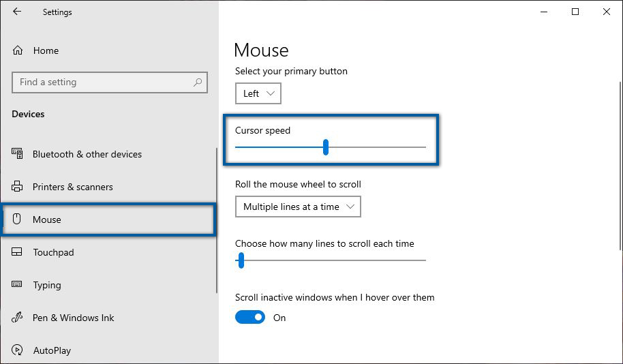Go to Home settings
This screenshot has height=364, width=623.
tap(46, 50)
